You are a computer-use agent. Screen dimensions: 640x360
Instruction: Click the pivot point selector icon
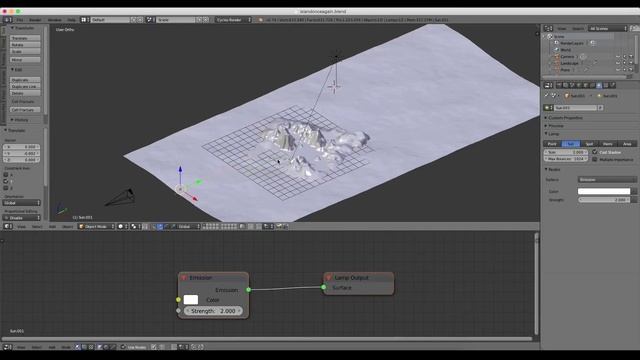click(x=135, y=226)
